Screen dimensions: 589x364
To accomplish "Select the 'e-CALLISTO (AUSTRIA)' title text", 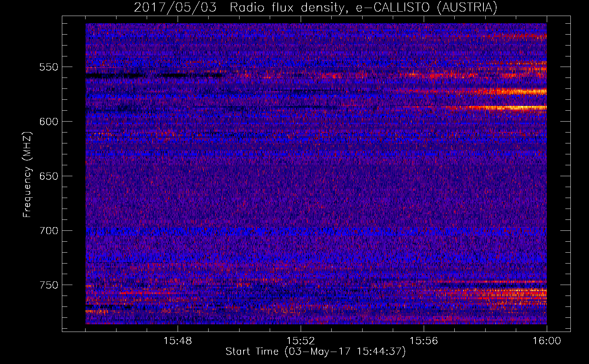I will coord(426,8).
